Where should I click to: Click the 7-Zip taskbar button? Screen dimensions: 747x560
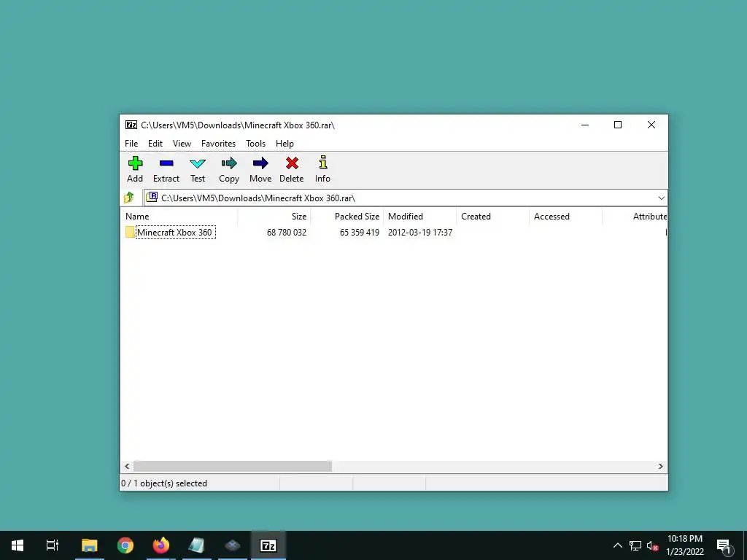click(268, 545)
